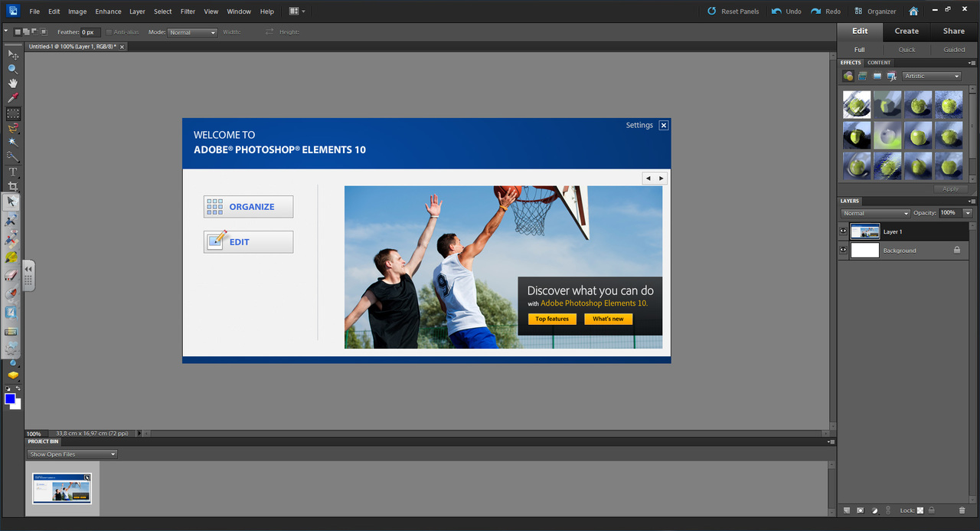Image resolution: width=980 pixels, height=531 pixels.
Task: Select the Quick Selection tool
Action: point(13,157)
